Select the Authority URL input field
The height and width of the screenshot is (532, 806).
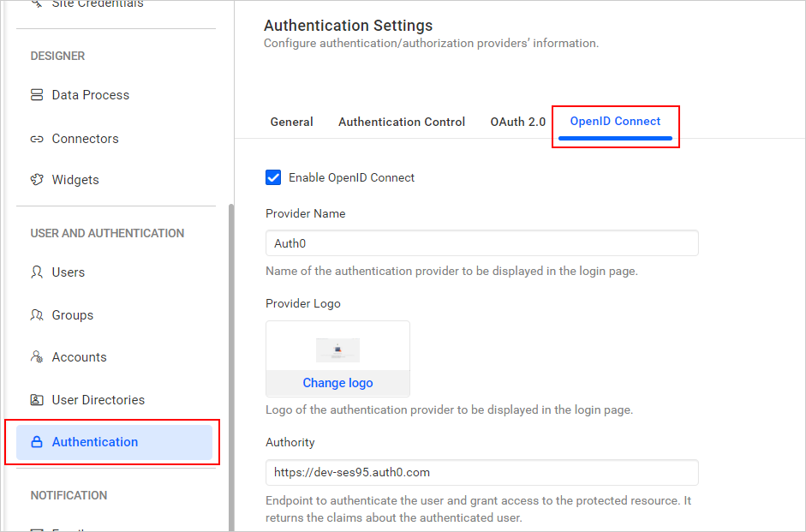click(x=481, y=472)
